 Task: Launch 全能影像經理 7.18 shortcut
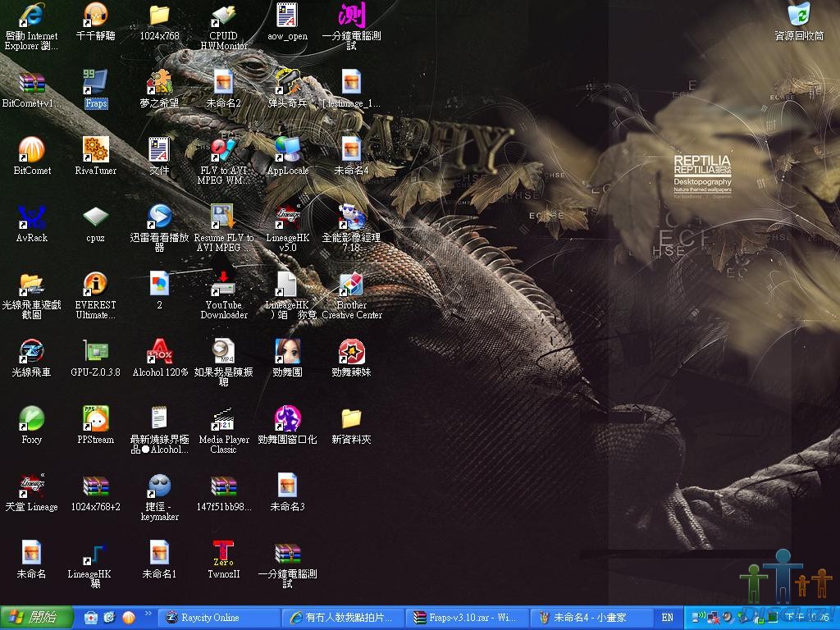click(351, 217)
